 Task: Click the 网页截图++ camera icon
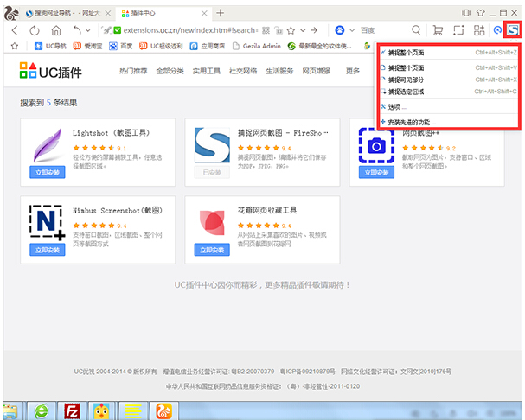point(376,145)
